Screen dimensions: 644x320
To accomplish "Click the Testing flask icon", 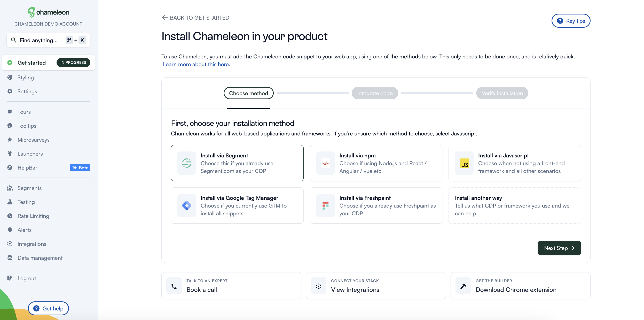I will tap(10, 202).
